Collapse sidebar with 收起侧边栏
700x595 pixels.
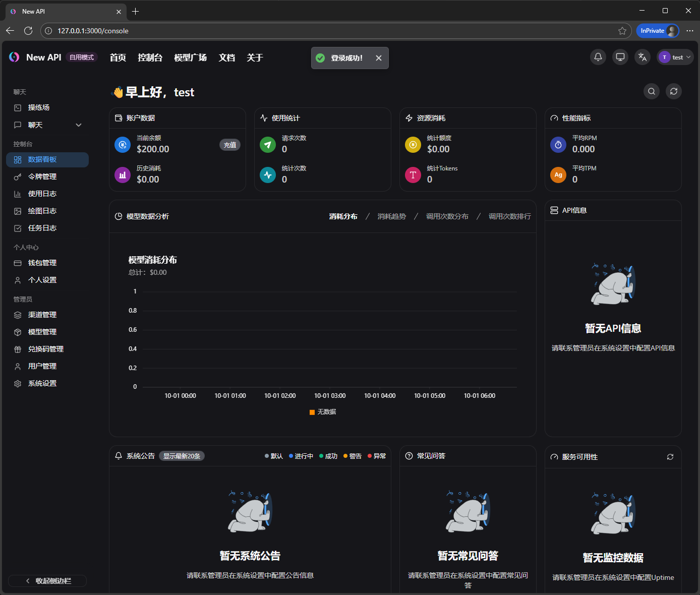tap(48, 581)
